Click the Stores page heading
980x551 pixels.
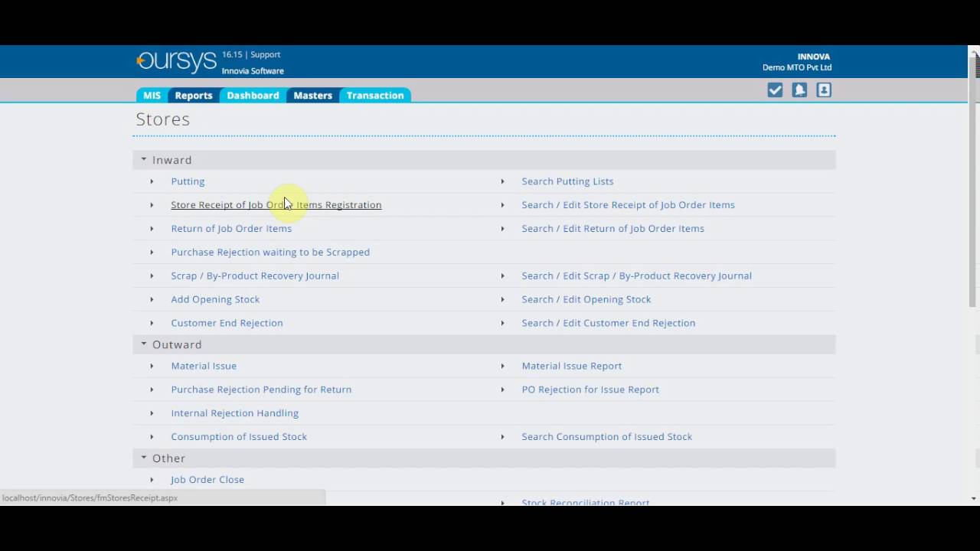[x=163, y=119]
